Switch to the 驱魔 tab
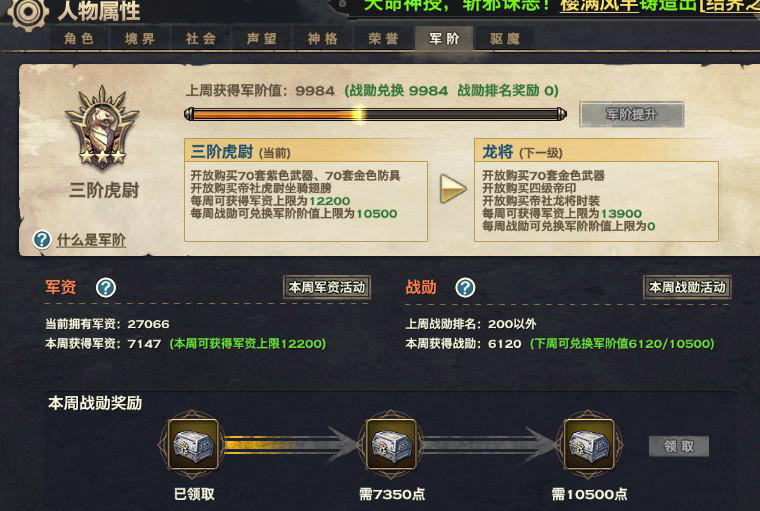This screenshot has height=511, width=760. pyautogui.click(x=505, y=38)
